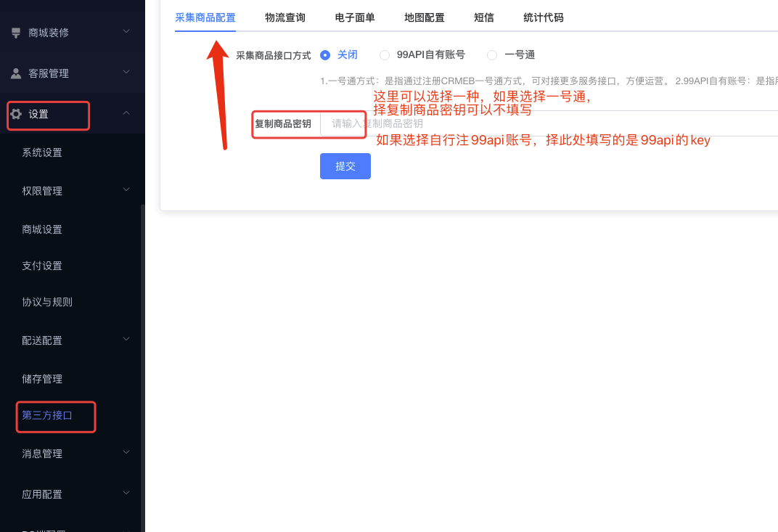Expand the 客服管理 menu chevron
Image resolution: width=778 pixels, height=532 pixels.
(126, 73)
